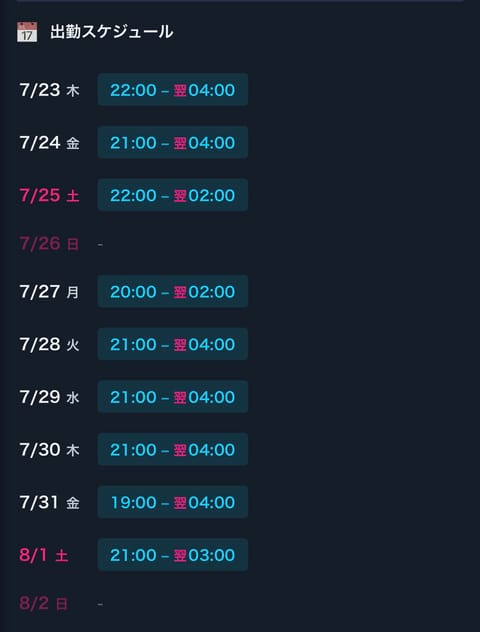The height and width of the screenshot is (632, 480).
Task: Select the pink 7/25 土 date
Action: (x=49, y=195)
